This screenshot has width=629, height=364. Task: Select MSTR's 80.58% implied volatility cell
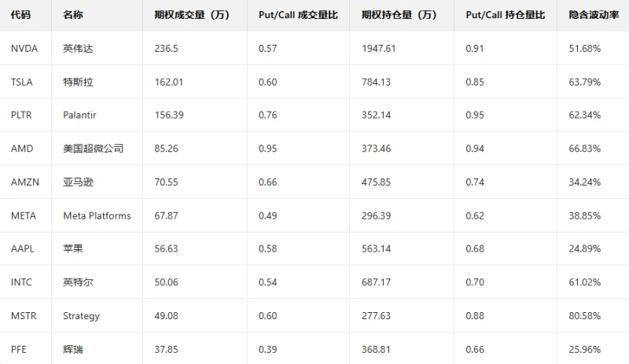(x=584, y=316)
